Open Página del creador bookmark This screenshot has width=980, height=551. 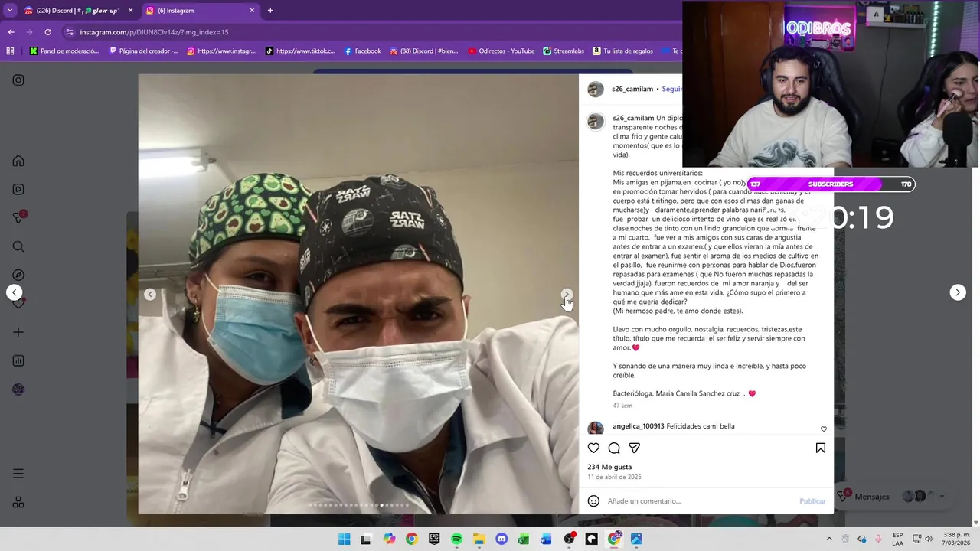[x=144, y=51]
